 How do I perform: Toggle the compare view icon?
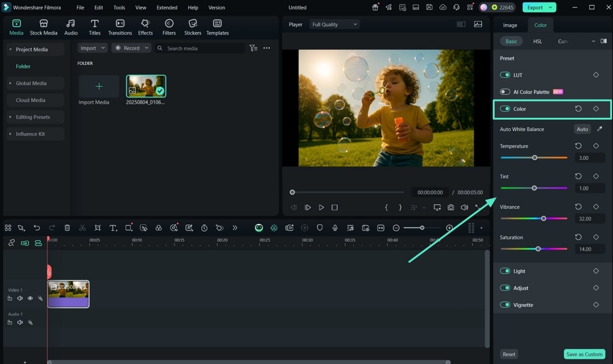604,41
